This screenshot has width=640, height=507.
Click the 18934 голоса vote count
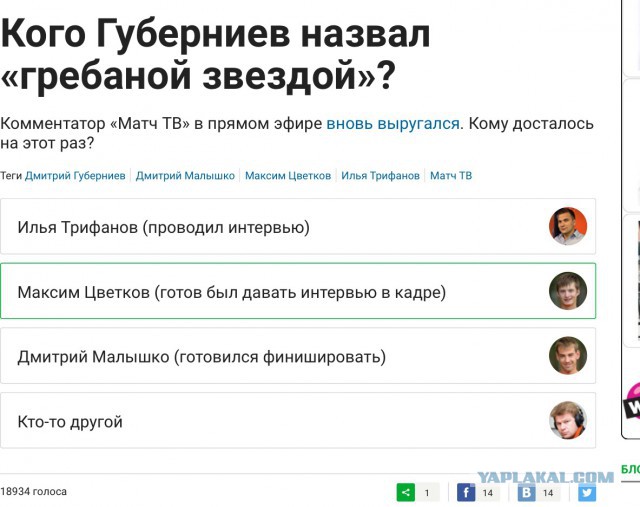[x=33, y=491]
